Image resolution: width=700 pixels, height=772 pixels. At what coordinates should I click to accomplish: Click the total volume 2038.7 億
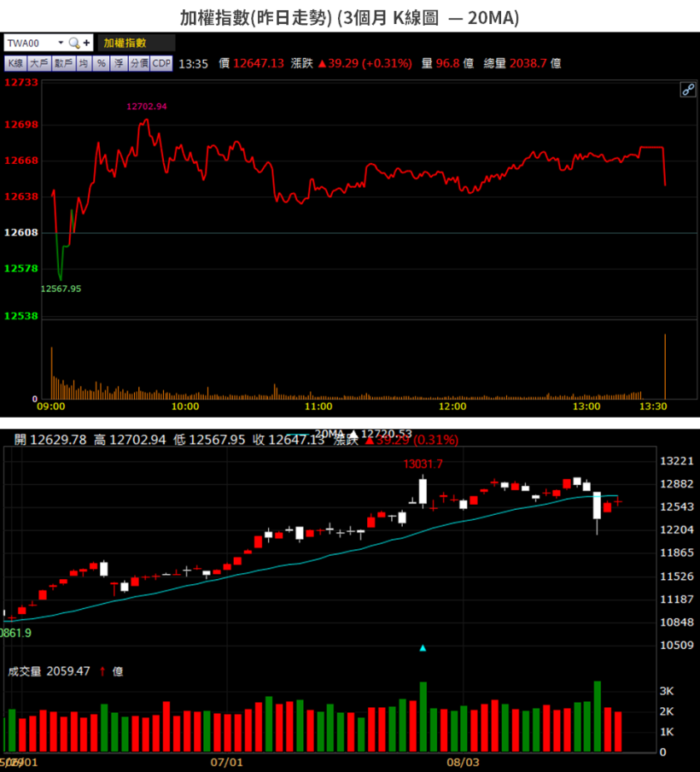[x=535, y=63]
